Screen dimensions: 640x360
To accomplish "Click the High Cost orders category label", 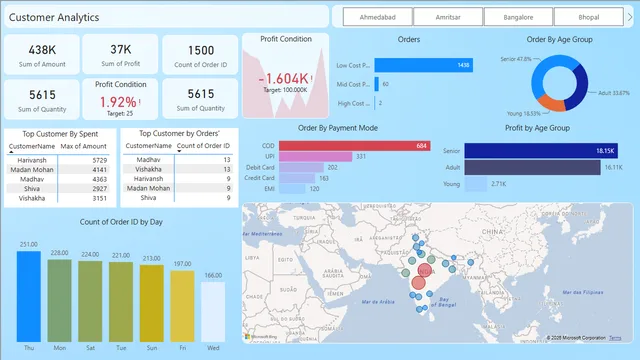I will point(353,103).
